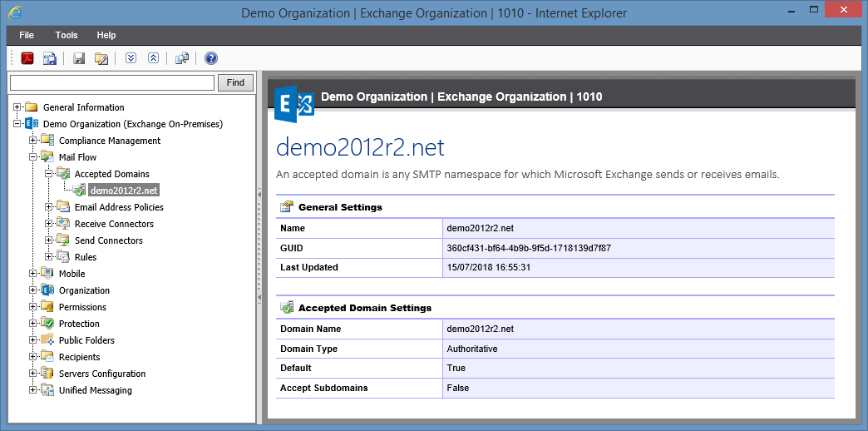This screenshot has height=431, width=868.
Task: Select the Protection tree label
Action: 79,324
